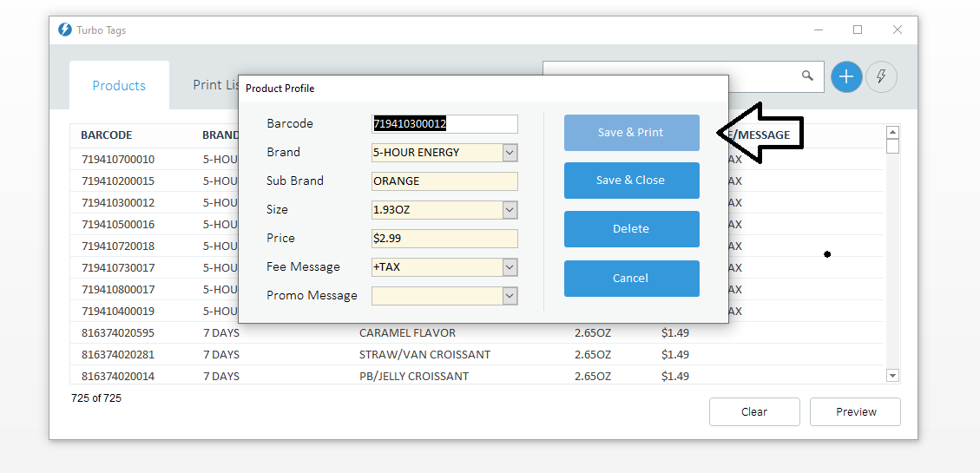Click PB/JELLY CROISSANT cell
The width and height of the screenshot is (980, 473).
(414, 376)
